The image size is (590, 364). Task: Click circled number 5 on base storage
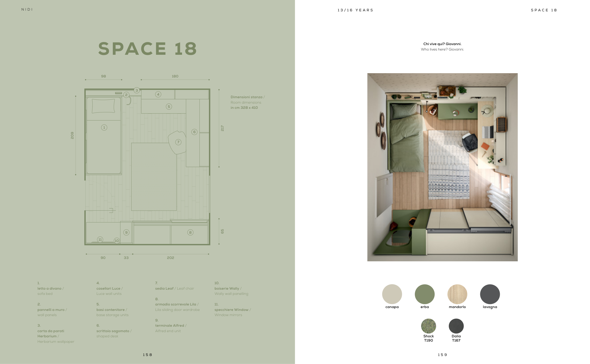pyautogui.click(x=169, y=106)
